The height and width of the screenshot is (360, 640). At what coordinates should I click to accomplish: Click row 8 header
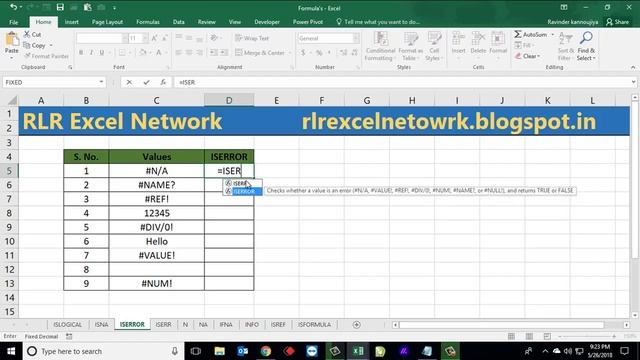pyautogui.click(x=9, y=213)
